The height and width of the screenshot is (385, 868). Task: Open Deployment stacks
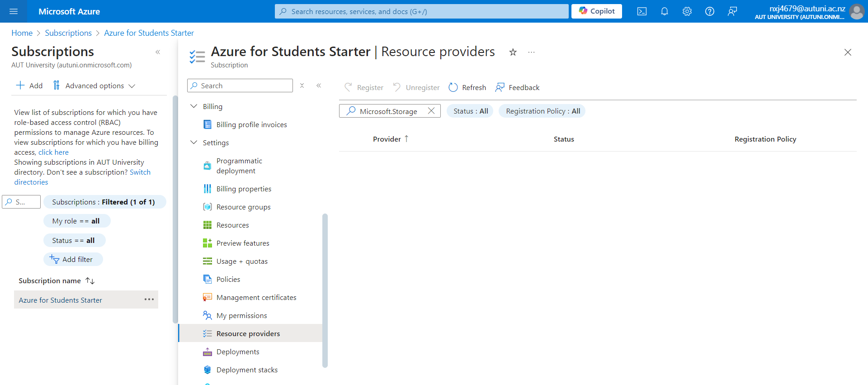coord(247,370)
